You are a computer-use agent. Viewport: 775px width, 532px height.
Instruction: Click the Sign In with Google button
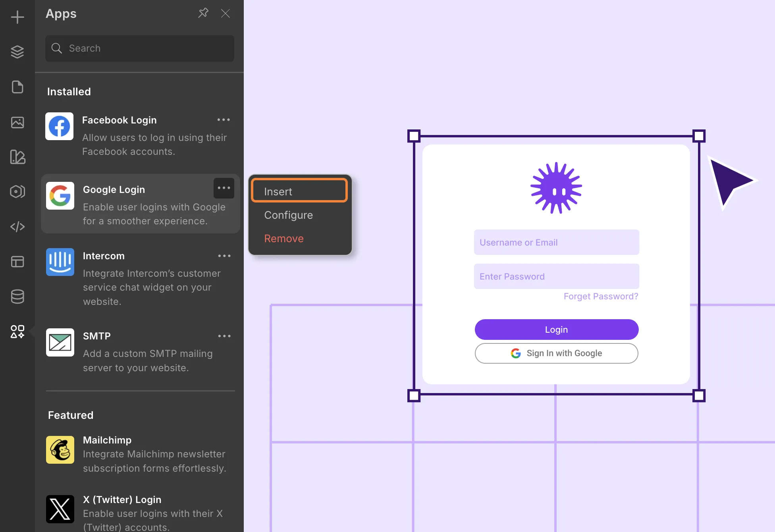[556, 353]
